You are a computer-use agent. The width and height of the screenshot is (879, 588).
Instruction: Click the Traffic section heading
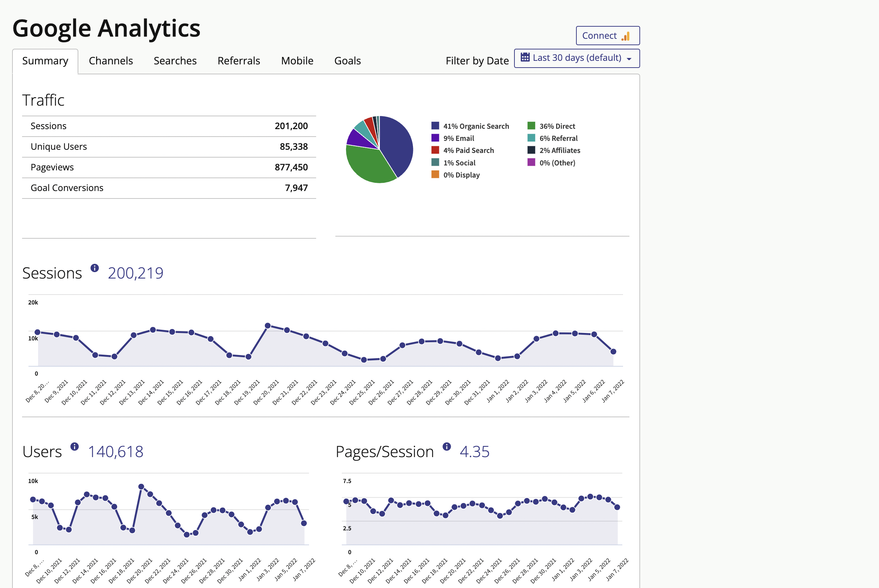coord(43,100)
